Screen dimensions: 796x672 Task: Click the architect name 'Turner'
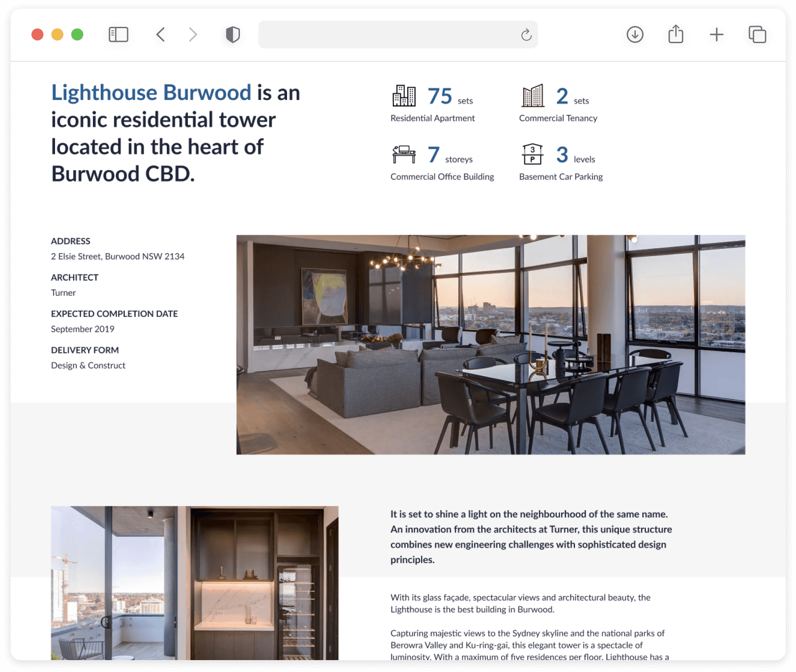pos(63,293)
